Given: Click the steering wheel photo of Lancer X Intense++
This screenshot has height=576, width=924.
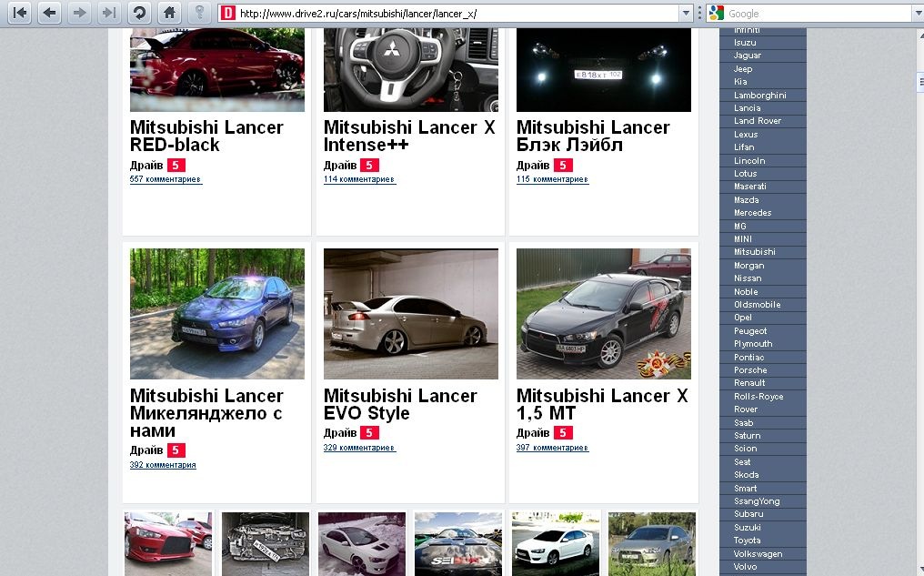Looking at the screenshot, I should tap(411, 69).
